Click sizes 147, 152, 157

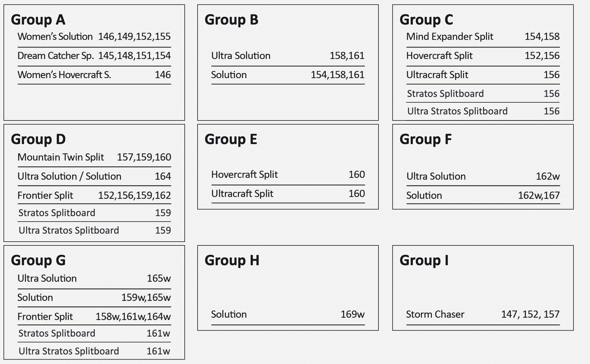point(530,315)
